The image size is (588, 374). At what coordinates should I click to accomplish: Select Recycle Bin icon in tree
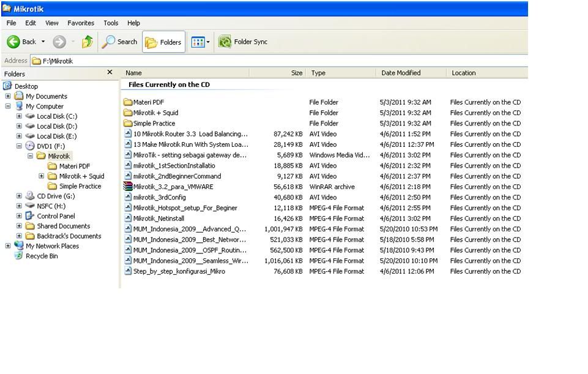tap(19, 256)
